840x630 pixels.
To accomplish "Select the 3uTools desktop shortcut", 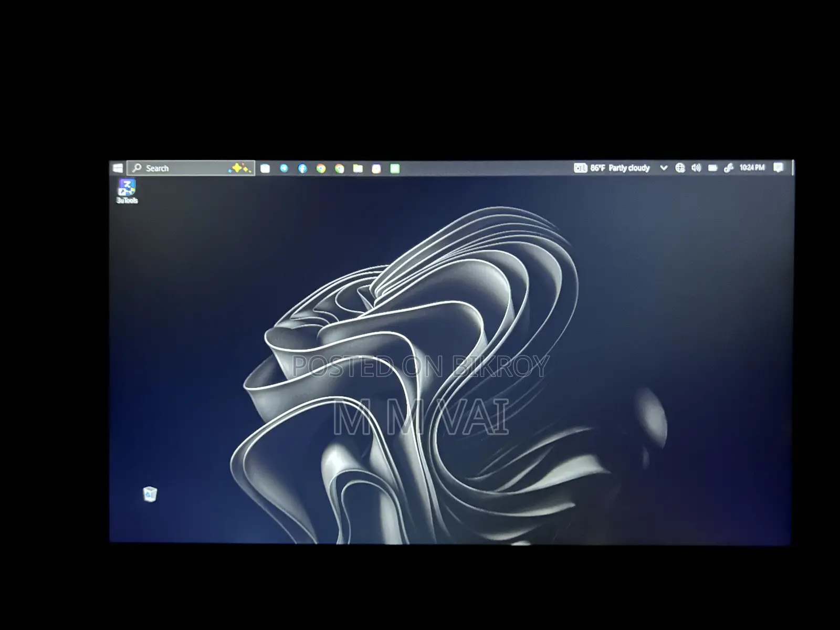I will pyautogui.click(x=127, y=191).
